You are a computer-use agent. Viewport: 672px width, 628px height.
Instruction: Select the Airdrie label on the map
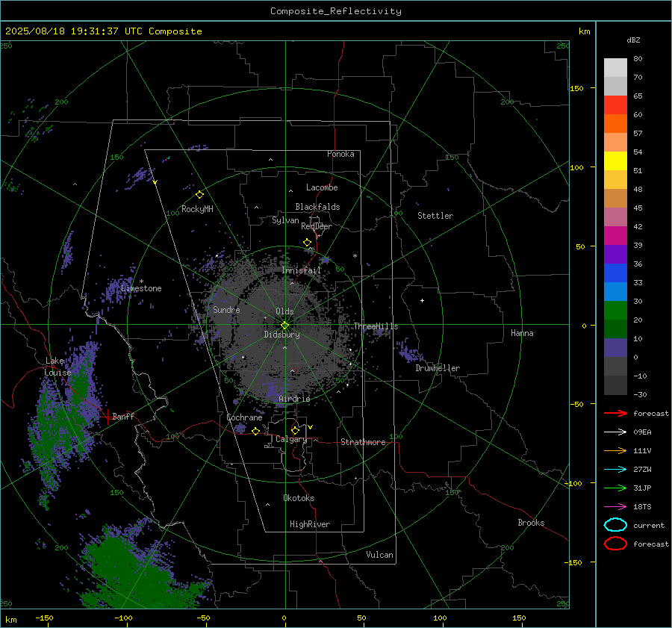[x=294, y=399]
